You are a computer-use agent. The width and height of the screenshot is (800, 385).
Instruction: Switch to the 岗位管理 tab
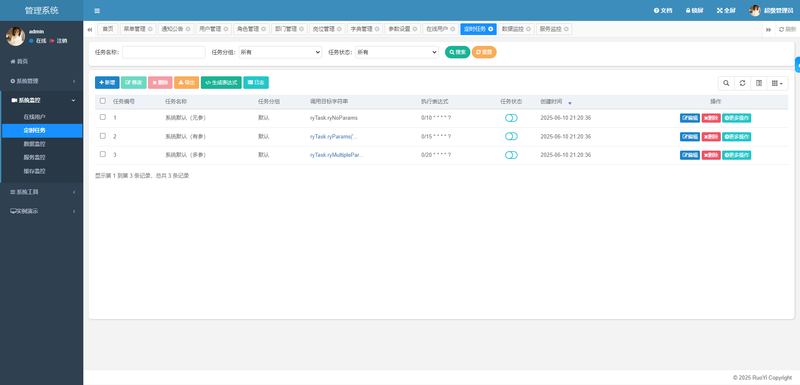click(x=328, y=29)
